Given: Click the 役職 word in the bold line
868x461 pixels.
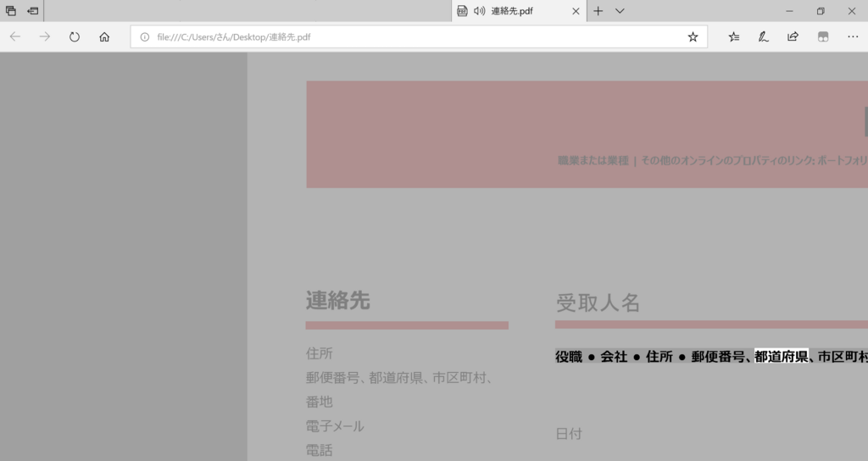Looking at the screenshot, I should click(569, 357).
